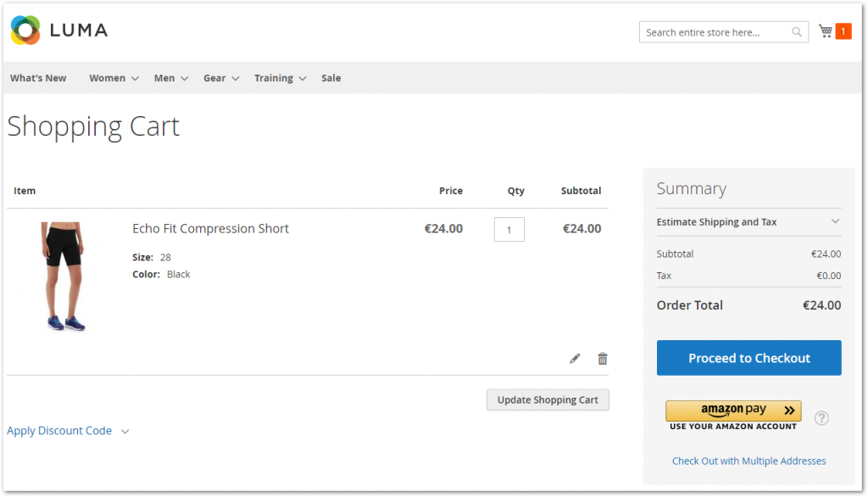
Task: Click the Summary heading
Action: (692, 189)
